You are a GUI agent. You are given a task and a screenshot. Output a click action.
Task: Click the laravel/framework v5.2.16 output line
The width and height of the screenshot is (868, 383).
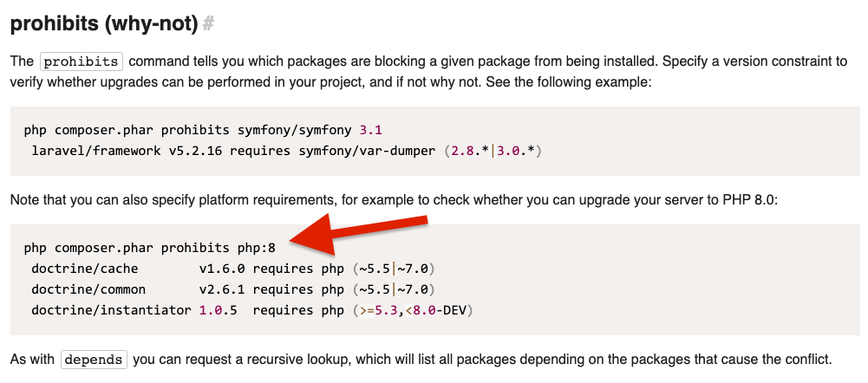tap(286, 151)
